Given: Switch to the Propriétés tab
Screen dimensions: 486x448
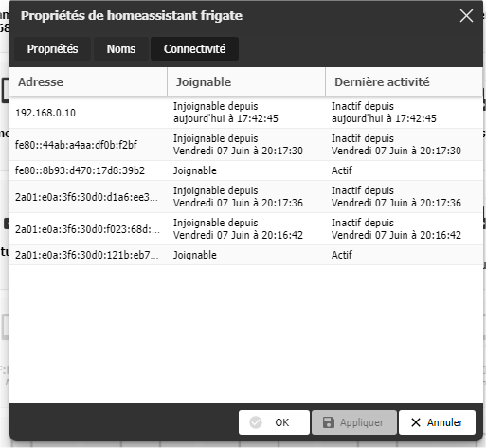Looking at the screenshot, I should 52,49.
